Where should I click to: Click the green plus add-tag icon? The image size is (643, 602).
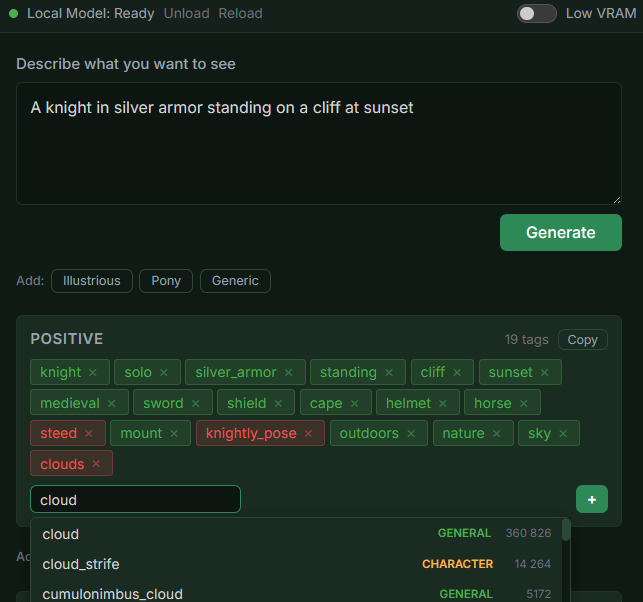tap(592, 499)
